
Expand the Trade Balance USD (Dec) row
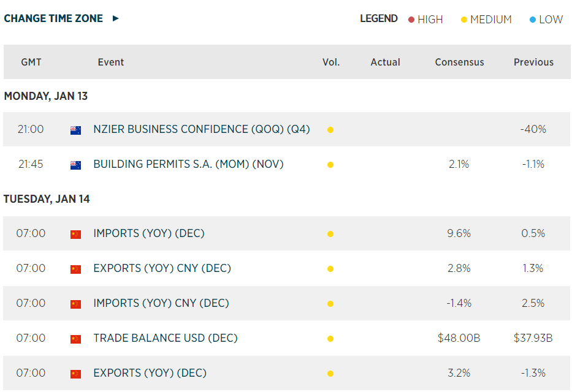165,338
